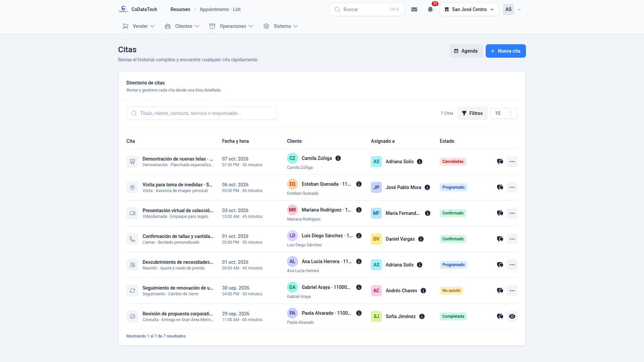The height and width of the screenshot is (362, 644).
Task: Open the Agenda view
Action: coord(466,51)
